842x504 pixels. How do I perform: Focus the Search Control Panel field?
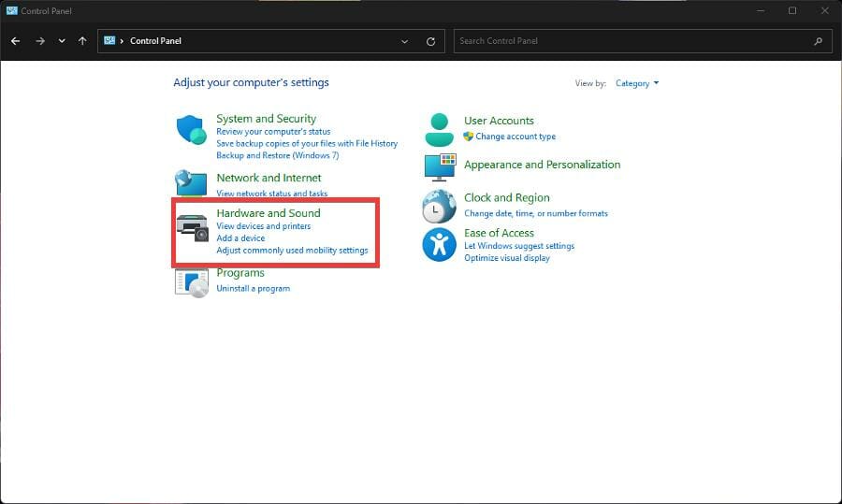point(644,41)
